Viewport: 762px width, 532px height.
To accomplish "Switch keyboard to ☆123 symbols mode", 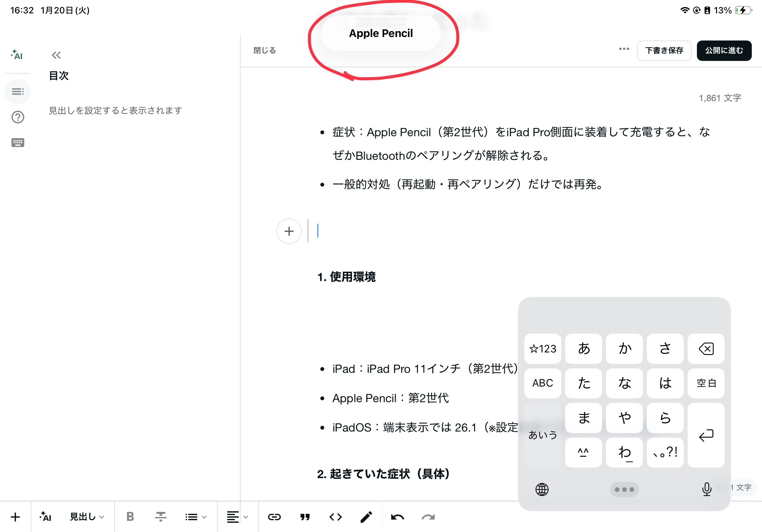I will pyautogui.click(x=543, y=349).
